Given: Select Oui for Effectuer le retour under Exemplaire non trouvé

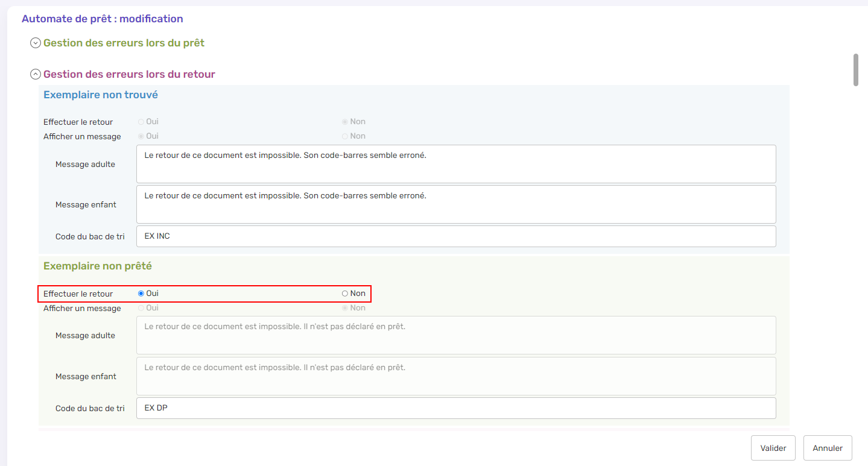Looking at the screenshot, I should tap(141, 122).
